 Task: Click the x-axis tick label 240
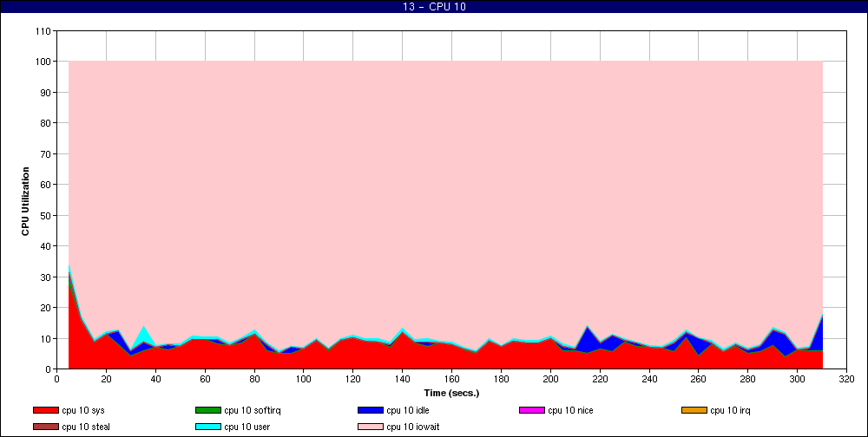648,379
